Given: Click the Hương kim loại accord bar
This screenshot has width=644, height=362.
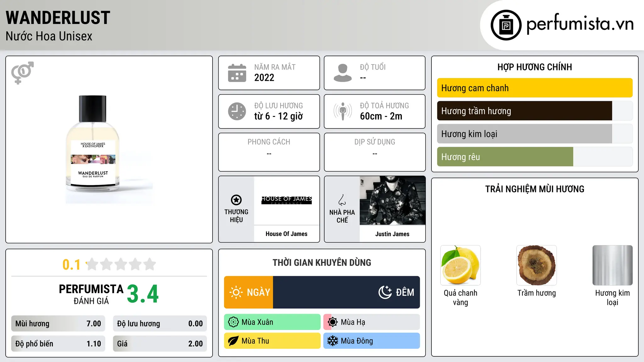Looking at the screenshot, I should tap(535, 134).
